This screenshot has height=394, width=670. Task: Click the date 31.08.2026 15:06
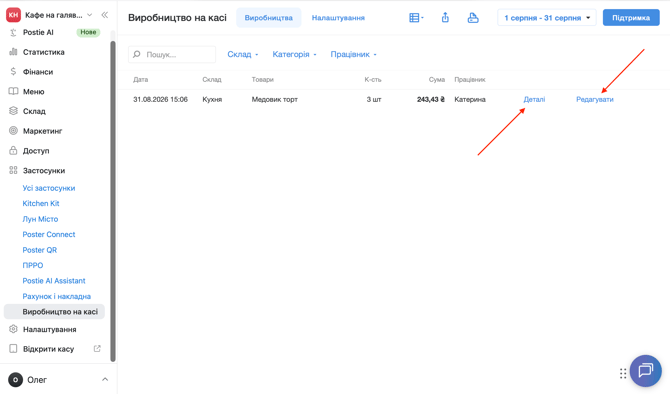[x=160, y=100]
